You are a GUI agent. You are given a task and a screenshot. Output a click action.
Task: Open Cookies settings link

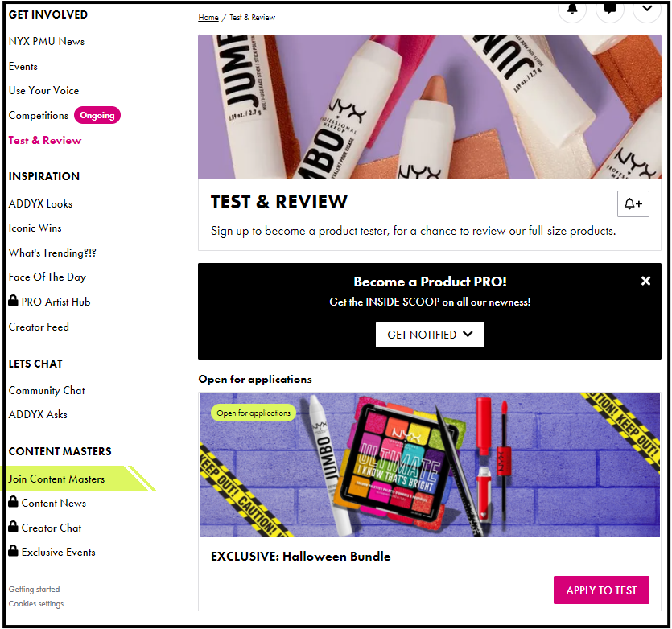[36, 604]
